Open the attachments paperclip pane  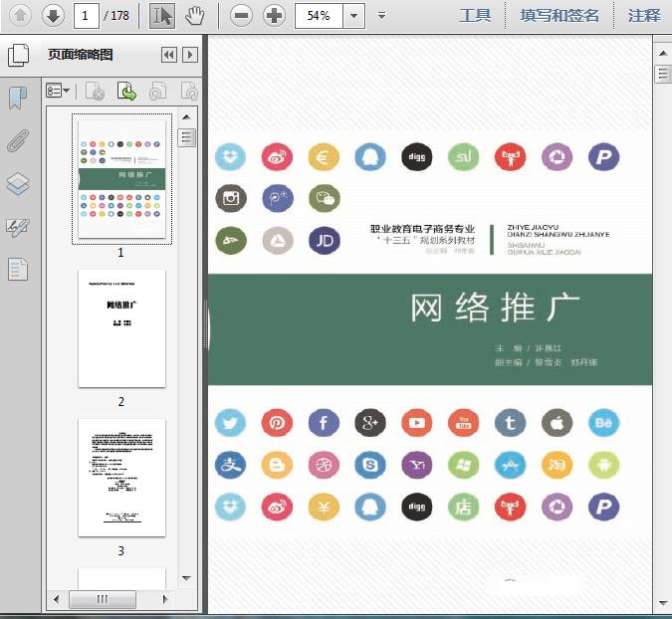coord(19,140)
